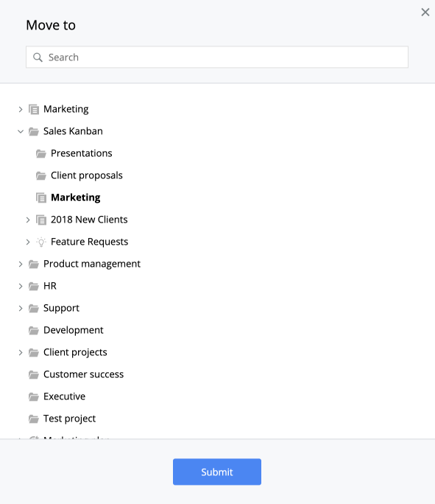Viewport: 435px width, 504px height.
Task: Expand the HR folder chevron
Action: pos(21,286)
